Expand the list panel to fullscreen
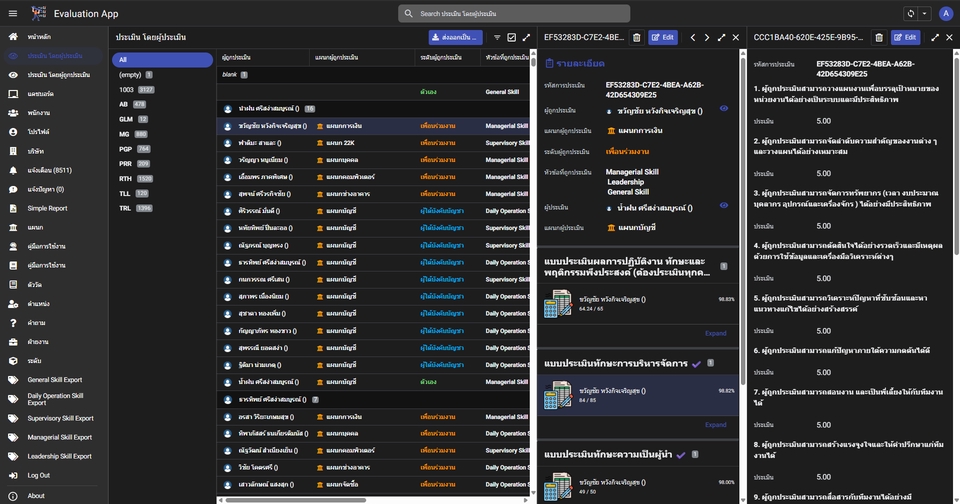 coord(526,37)
